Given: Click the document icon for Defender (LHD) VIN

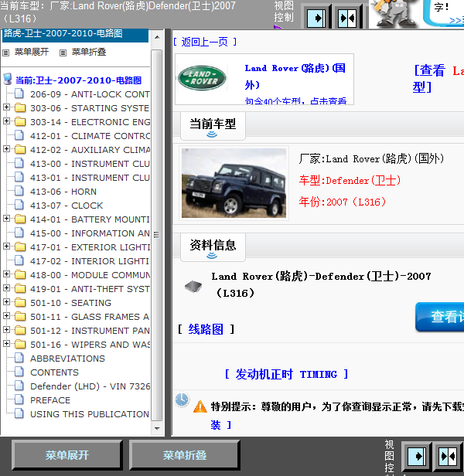Looking at the screenshot, I should coord(19,386).
